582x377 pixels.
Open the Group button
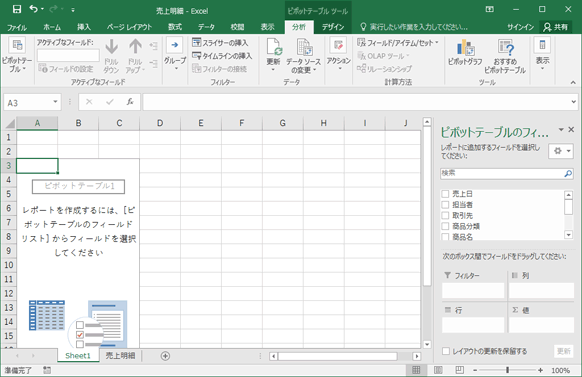tap(175, 54)
